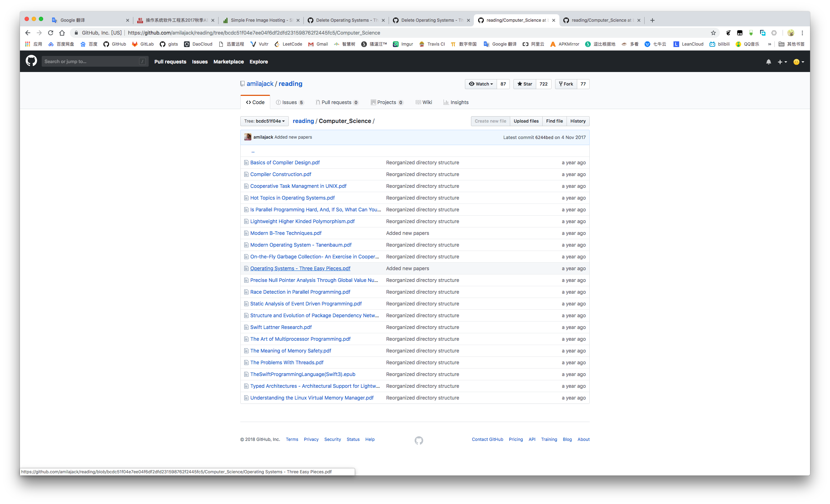Close the Google 翻译 browser tab

click(127, 20)
